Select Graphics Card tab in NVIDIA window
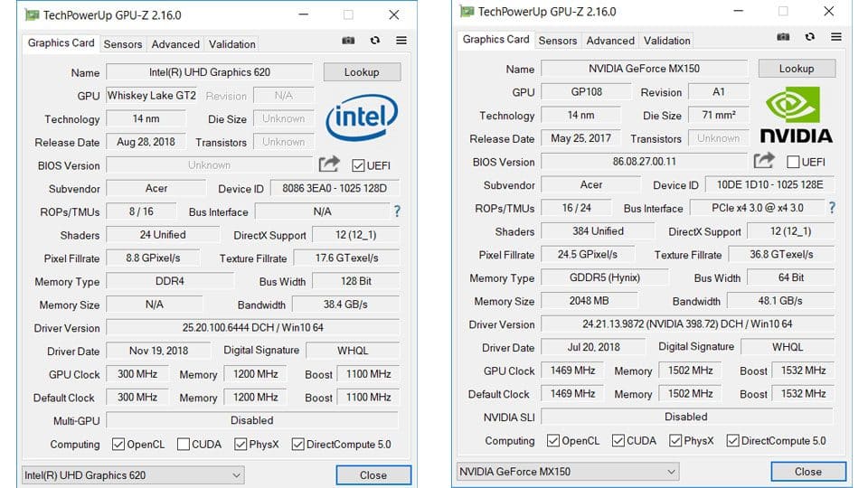868x488 pixels. point(496,40)
